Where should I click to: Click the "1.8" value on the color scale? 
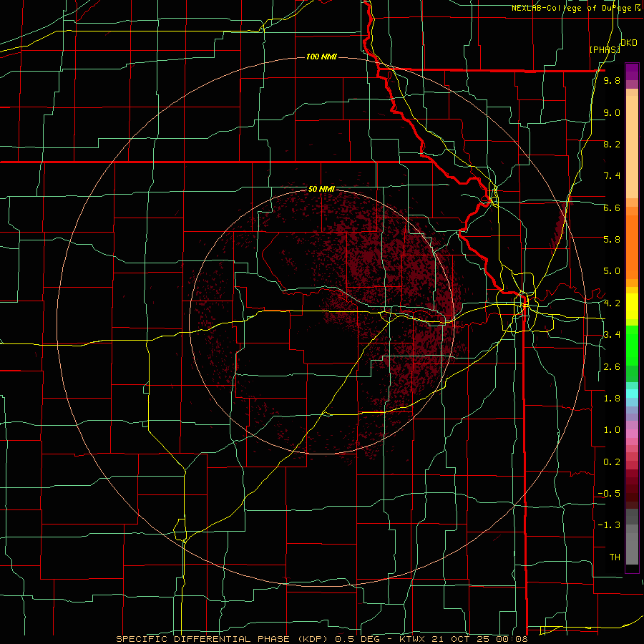point(612,399)
